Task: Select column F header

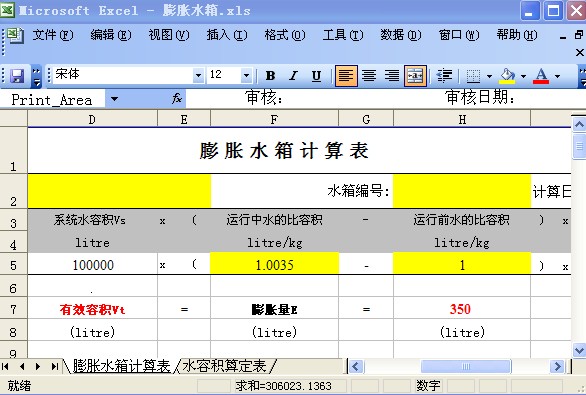Action: [x=274, y=120]
